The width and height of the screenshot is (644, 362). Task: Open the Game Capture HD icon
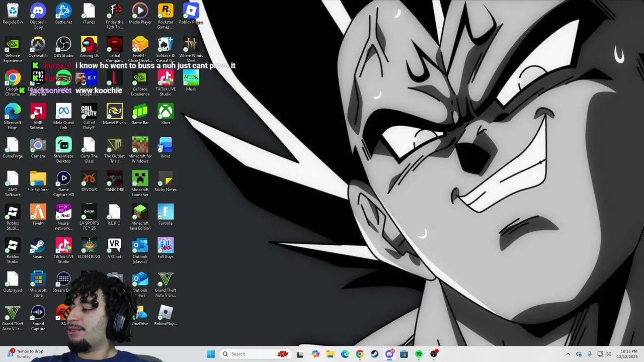(x=63, y=184)
